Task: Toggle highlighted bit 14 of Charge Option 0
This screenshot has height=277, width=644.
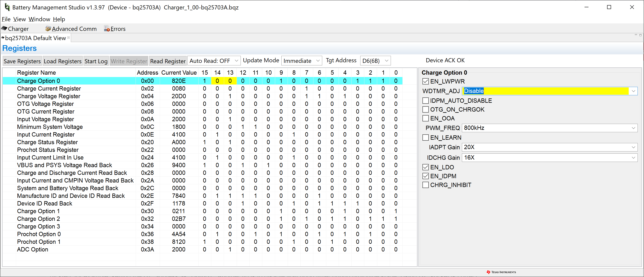Action: pyautogui.click(x=217, y=81)
